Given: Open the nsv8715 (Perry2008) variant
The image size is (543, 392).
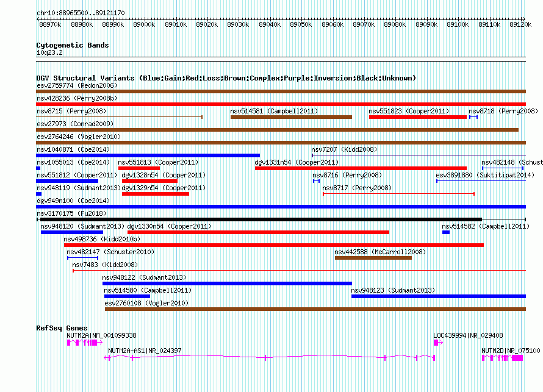Looking at the screenshot, I should (71, 111).
